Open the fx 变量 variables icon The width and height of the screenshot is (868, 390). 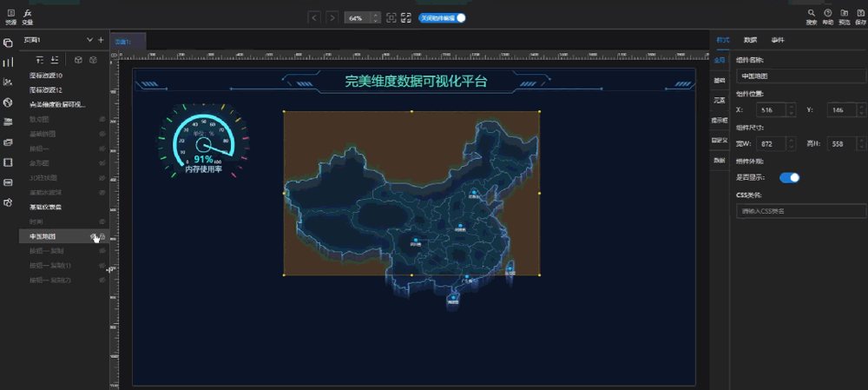pos(27,17)
